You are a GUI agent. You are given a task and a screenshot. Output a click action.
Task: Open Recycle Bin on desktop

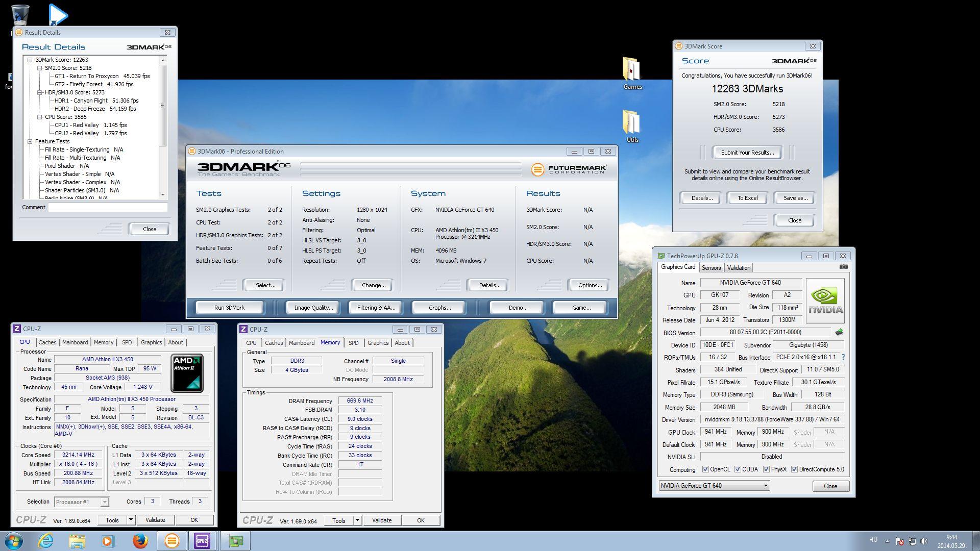tap(20, 14)
